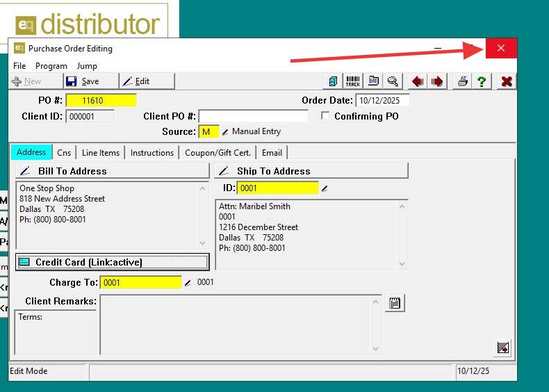549x392 pixels.
Task: Click pencil icon next to Source field
Action: click(225, 132)
